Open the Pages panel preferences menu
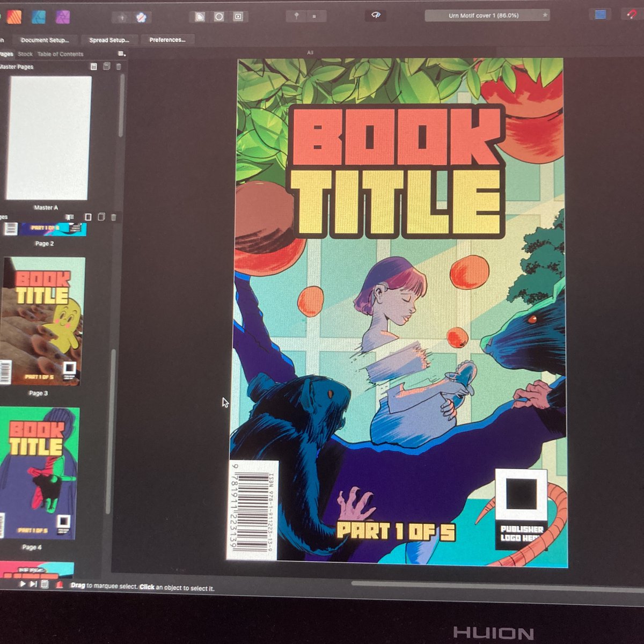This screenshot has width=644, height=644. (120, 54)
